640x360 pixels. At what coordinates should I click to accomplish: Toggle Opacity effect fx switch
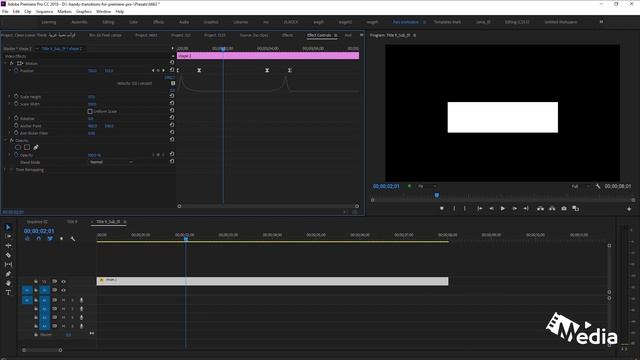coord(12,140)
